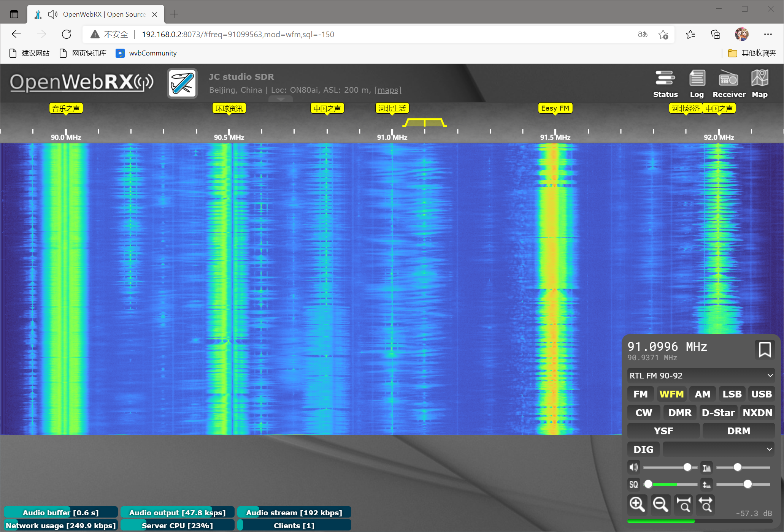The image size is (784, 532).
Task: Open the digital mode dropdown beside DIG
Action: (718, 449)
